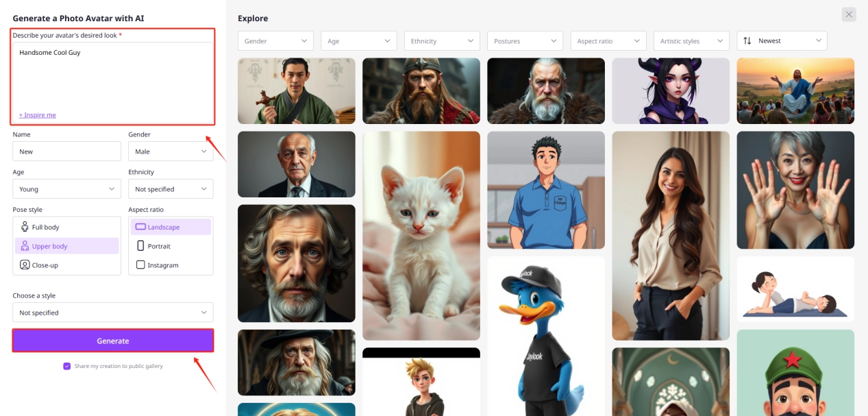The width and height of the screenshot is (868, 416).
Task: Select the Landscape aspect ratio icon
Action: (x=140, y=227)
